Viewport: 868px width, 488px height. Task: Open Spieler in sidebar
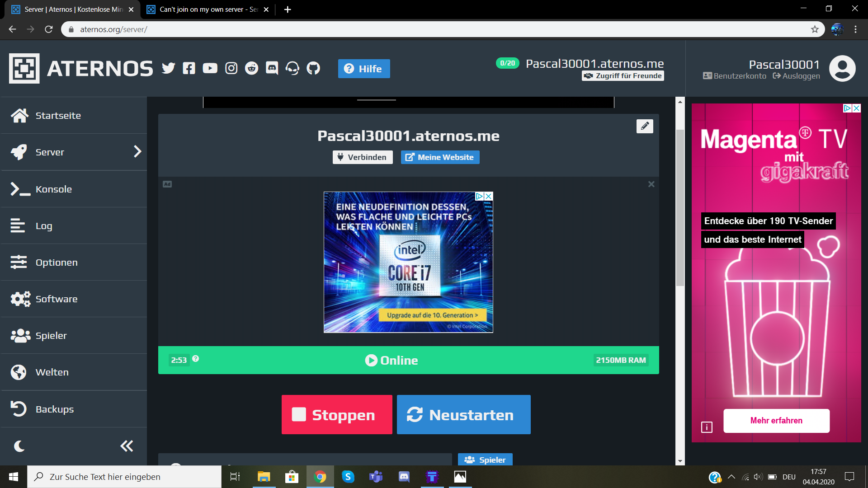[x=74, y=335]
